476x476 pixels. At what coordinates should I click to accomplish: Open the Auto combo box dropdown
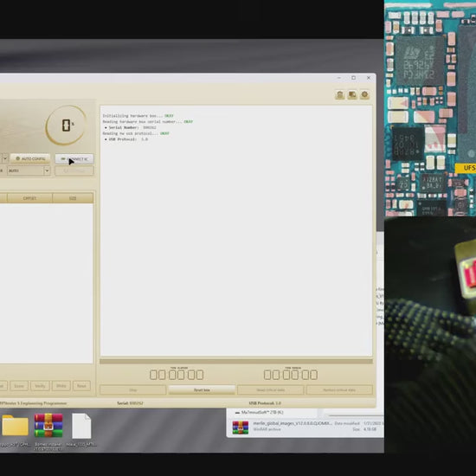[47, 170]
